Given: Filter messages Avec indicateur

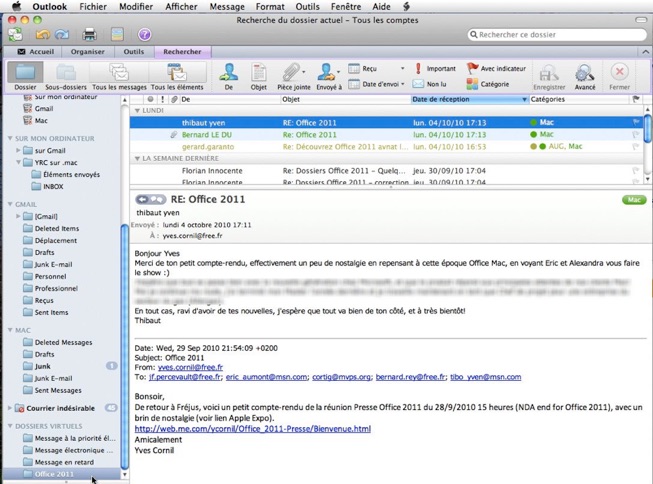Looking at the screenshot, I should [x=496, y=68].
